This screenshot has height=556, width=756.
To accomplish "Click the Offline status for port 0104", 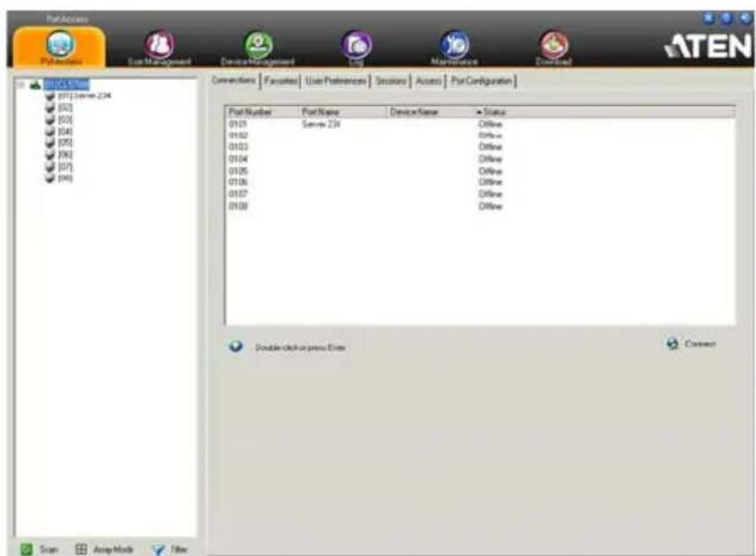I will [490, 159].
